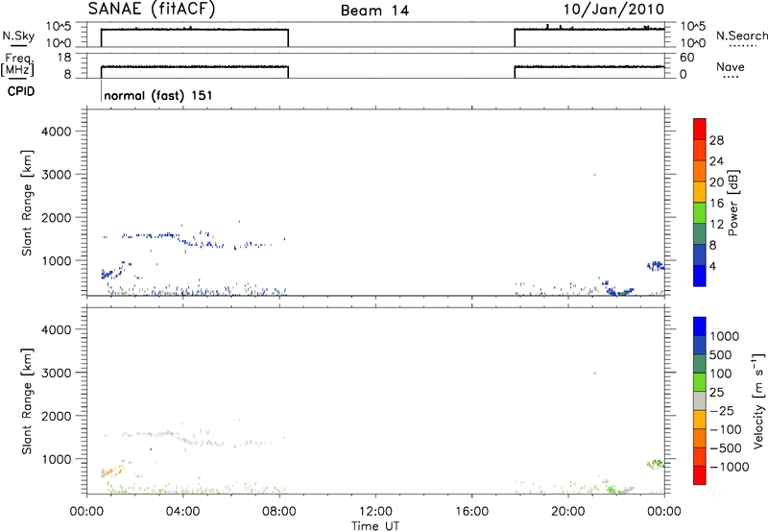Click "4000" on the Power panel range axis
The width and height of the screenshot is (768, 532).
(x=57, y=132)
